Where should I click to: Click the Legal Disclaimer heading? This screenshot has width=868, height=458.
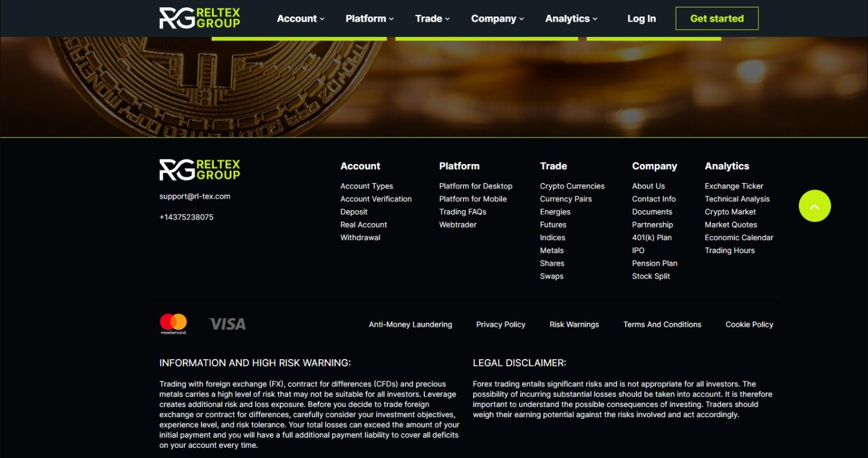(x=519, y=363)
